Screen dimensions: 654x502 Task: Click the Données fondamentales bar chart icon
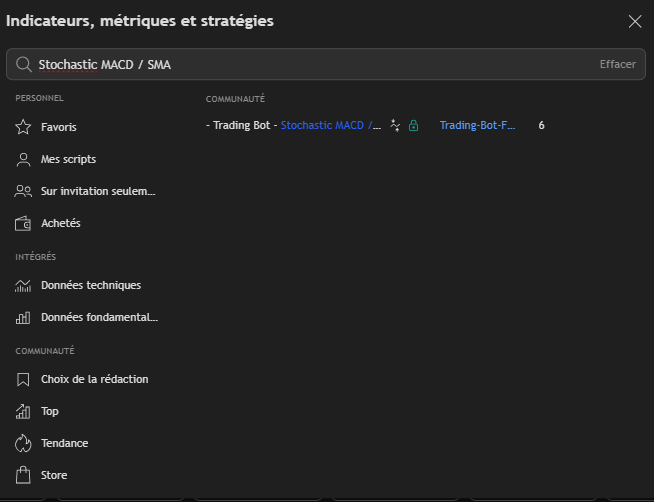(24, 317)
